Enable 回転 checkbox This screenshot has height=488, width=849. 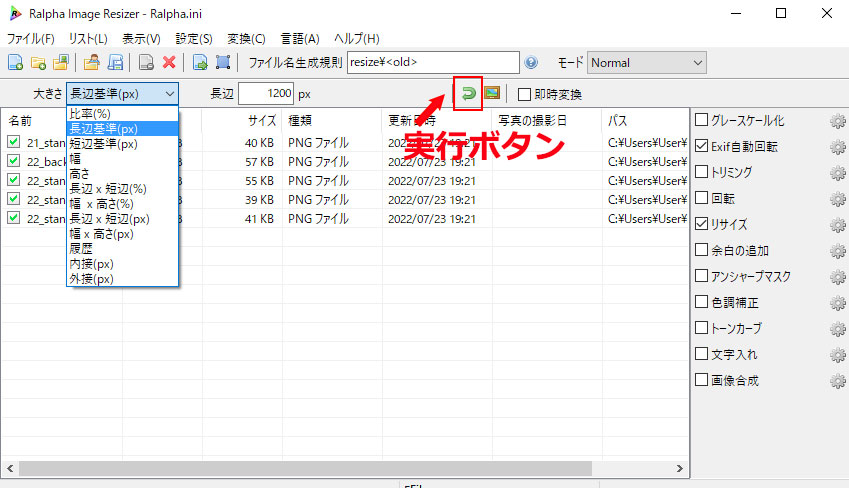(x=701, y=198)
